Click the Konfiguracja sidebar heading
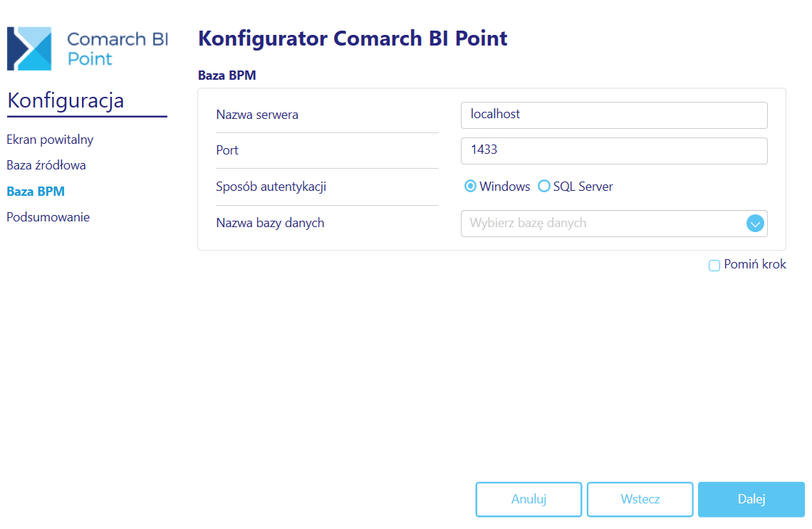812x529 pixels. [x=66, y=100]
